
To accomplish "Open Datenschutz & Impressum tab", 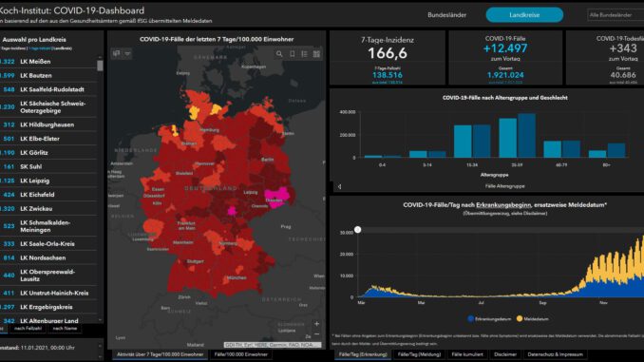I will [x=556, y=354].
